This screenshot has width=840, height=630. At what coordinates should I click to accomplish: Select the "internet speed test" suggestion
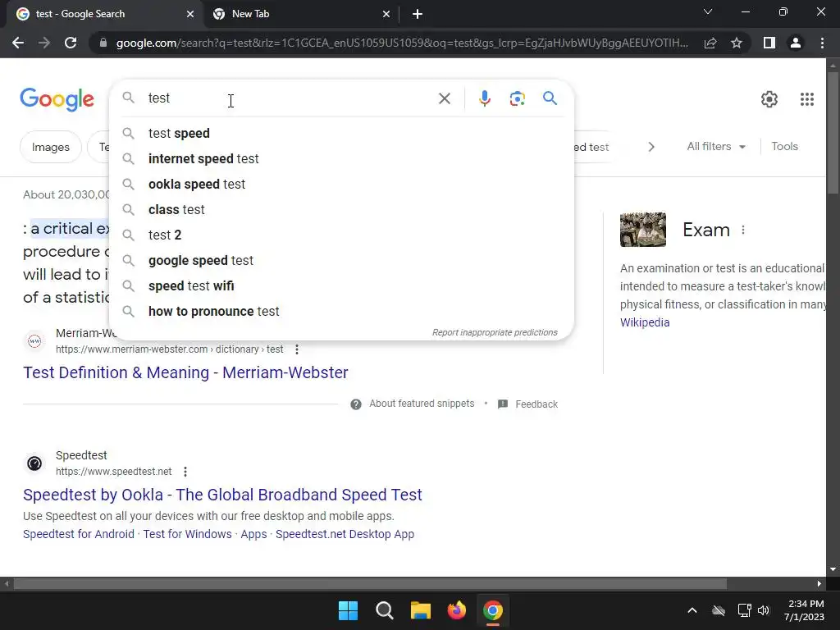[341, 158]
